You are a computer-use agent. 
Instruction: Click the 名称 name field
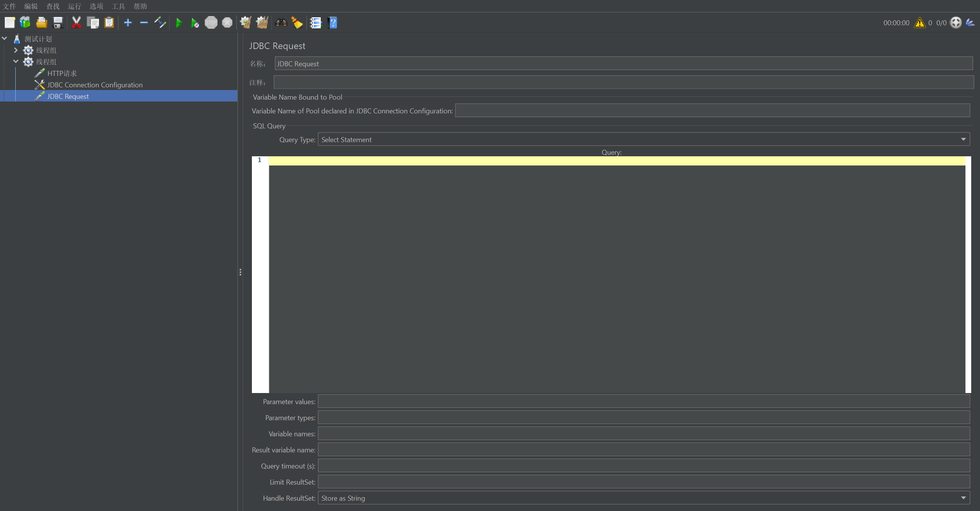[x=624, y=64]
